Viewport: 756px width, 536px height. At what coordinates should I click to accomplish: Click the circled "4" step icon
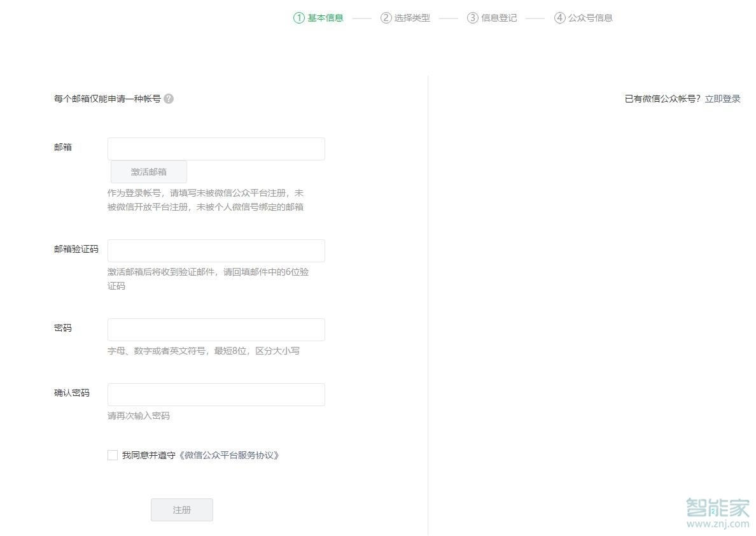coord(559,18)
